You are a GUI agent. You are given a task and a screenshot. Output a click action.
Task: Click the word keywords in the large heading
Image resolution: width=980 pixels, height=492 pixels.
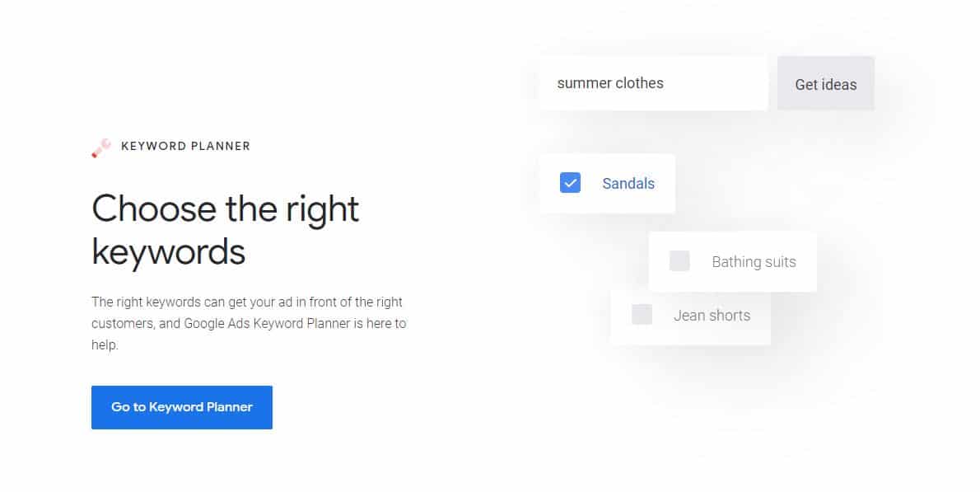click(168, 251)
